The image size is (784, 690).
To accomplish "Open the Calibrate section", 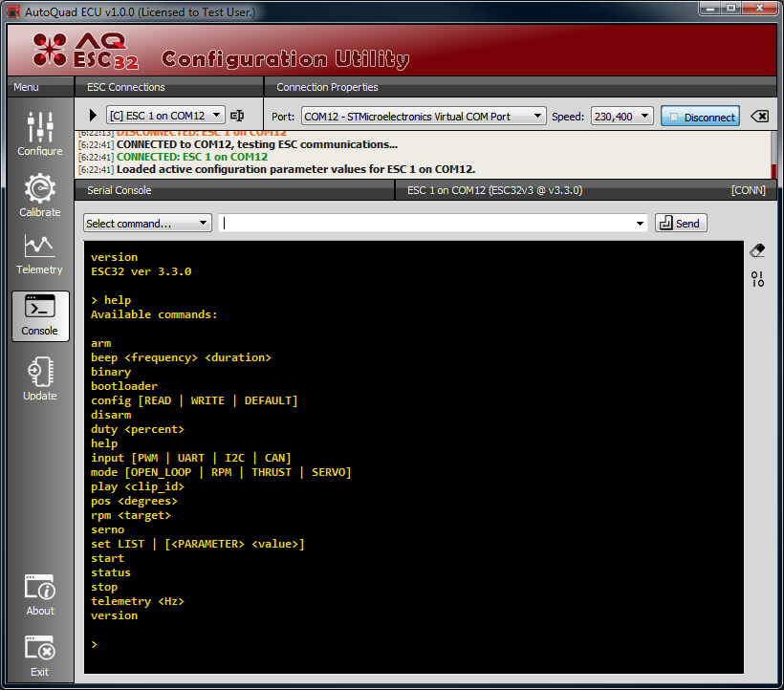I will tap(40, 195).
